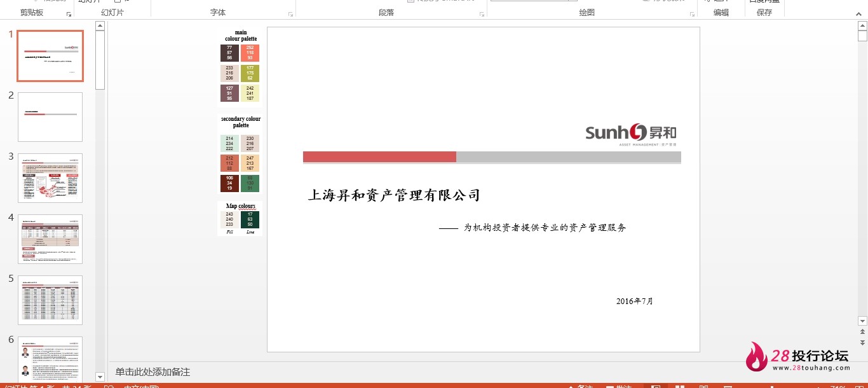The height and width of the screenshot is (388, 868).
Task: Select the red bar shape on slide
Action: coord(379,156)
